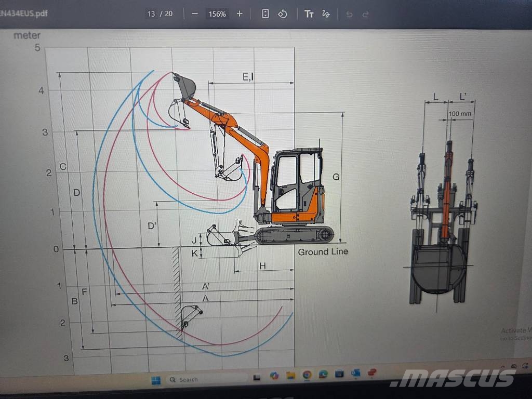
Task: Open Google Chrome from taskbar
Action: [307, 375]
